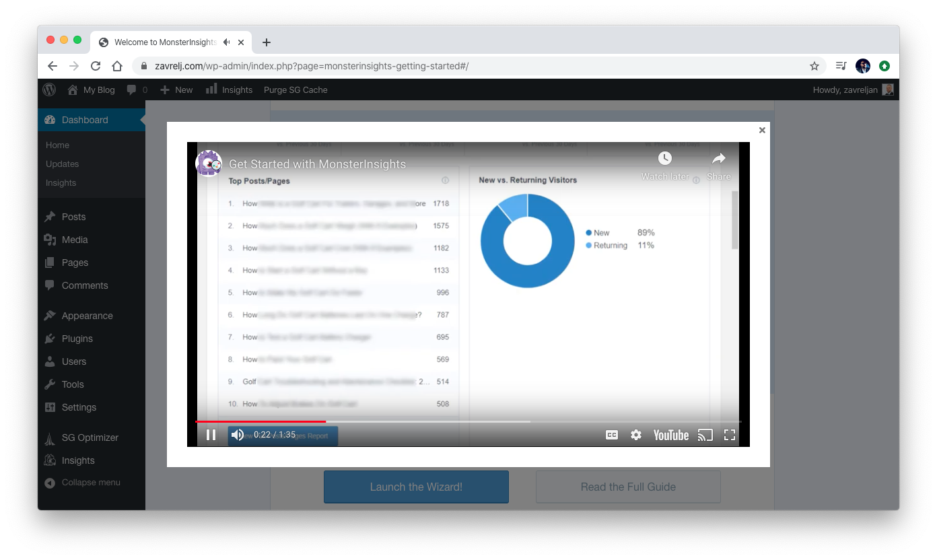The height and width of the screenshot is (560, 937).
Task: Click Watch later clock icon
Action: click(x=665, y=158)
